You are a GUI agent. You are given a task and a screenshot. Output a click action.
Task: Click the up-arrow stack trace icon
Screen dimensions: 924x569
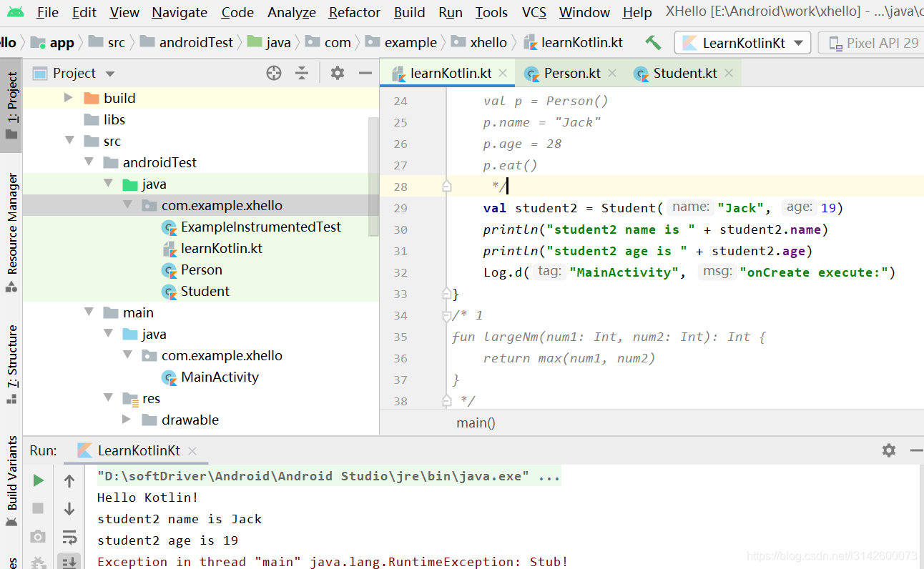point(69,481)
